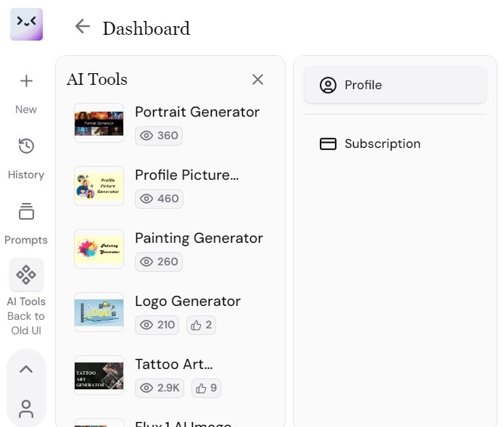
Task: Click the thumbs-up count on Tattoo Art
Action: pos(206,388)
